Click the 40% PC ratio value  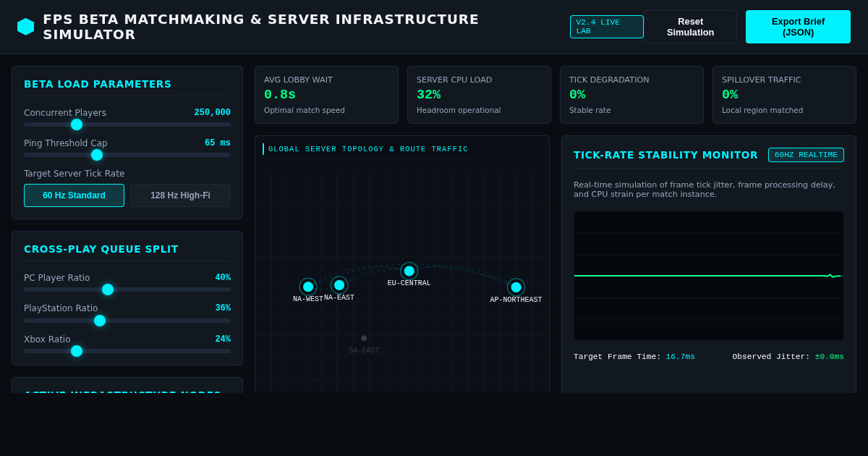[x=223, y=278]
